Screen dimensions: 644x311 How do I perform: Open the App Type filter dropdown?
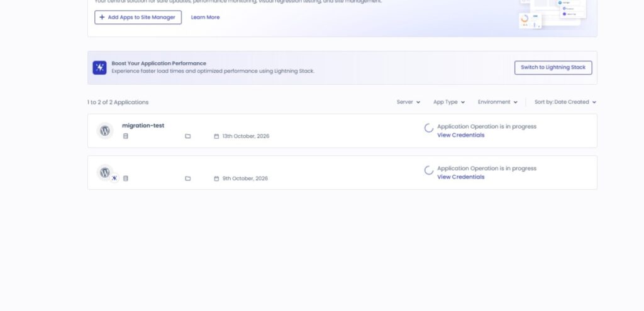[x=449, y=102]
